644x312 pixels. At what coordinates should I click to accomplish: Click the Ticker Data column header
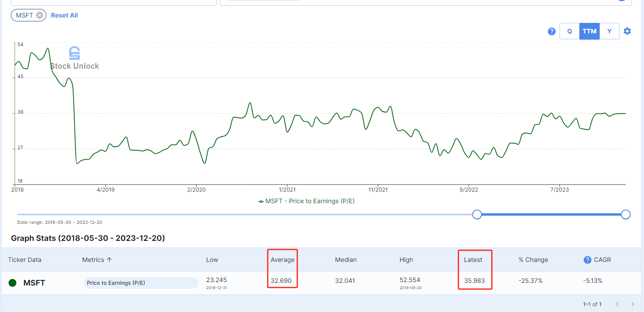[x=25, y=260]
